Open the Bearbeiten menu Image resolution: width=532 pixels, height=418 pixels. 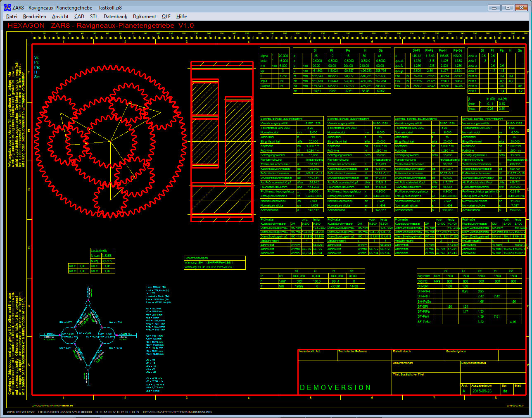click(35, 17)
